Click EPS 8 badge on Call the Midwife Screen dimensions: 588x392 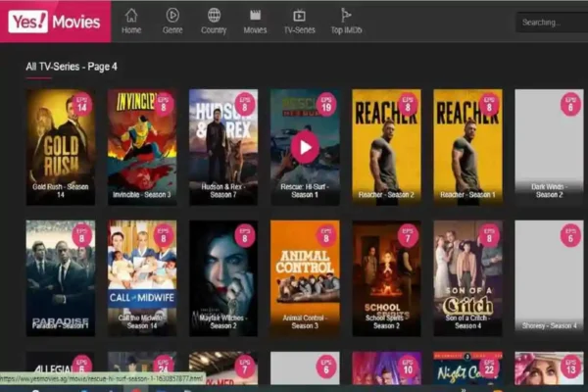(164, 235)
